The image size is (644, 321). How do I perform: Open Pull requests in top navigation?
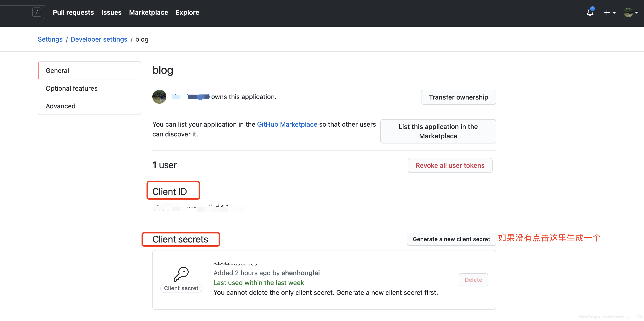73,12
